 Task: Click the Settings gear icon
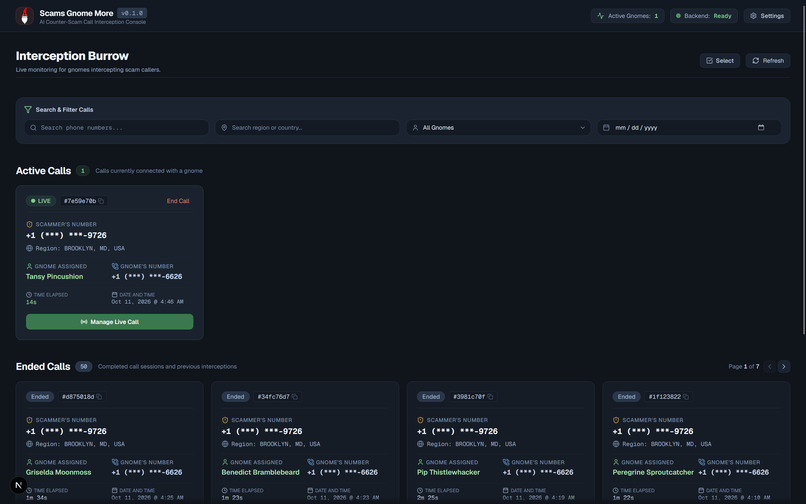click(x=753, y=16)
